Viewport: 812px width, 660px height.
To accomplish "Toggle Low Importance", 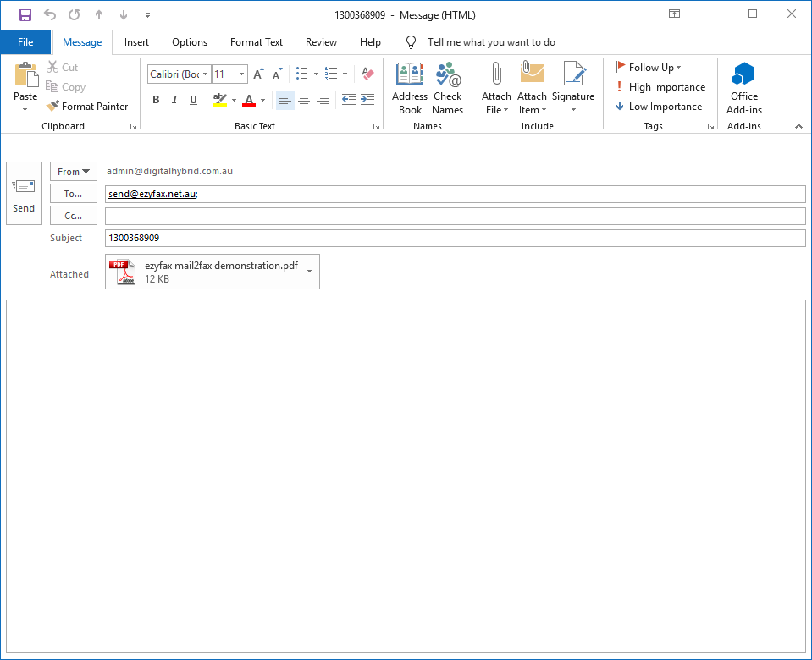I will (x=659, y=107).
